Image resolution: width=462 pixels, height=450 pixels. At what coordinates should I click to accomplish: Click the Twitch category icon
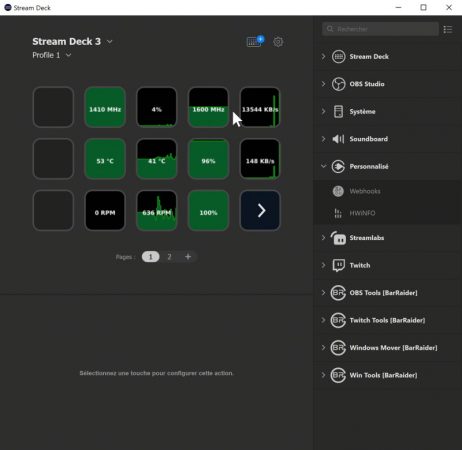(x=339, y=265)
